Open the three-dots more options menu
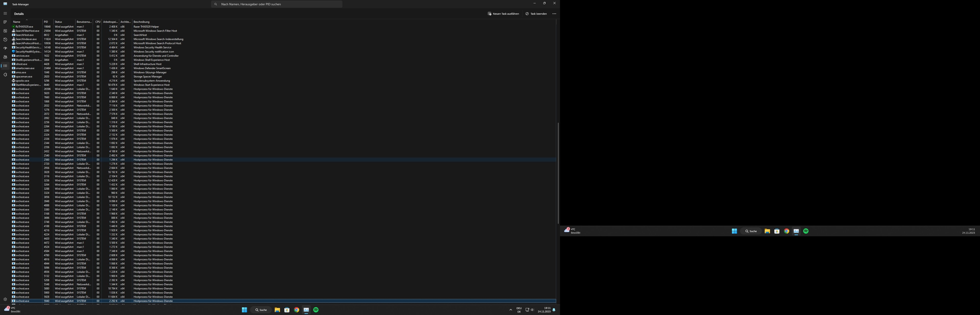980x315 pixels. 554,14
